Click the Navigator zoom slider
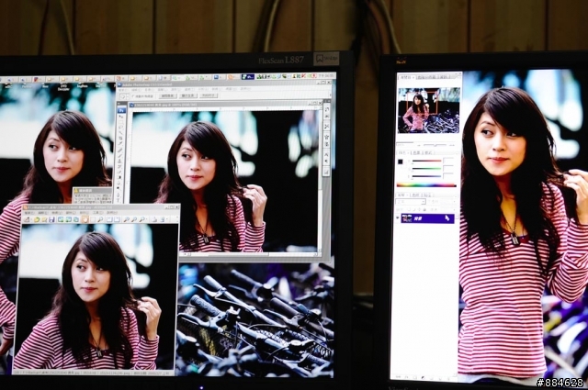Screen dimensions: 588x390 pos(435,145)
